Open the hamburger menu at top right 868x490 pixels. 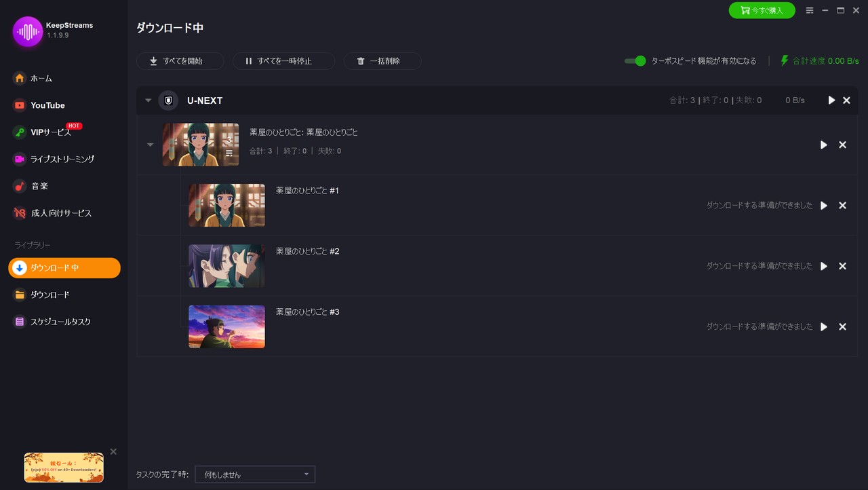[x=810, y=10]
